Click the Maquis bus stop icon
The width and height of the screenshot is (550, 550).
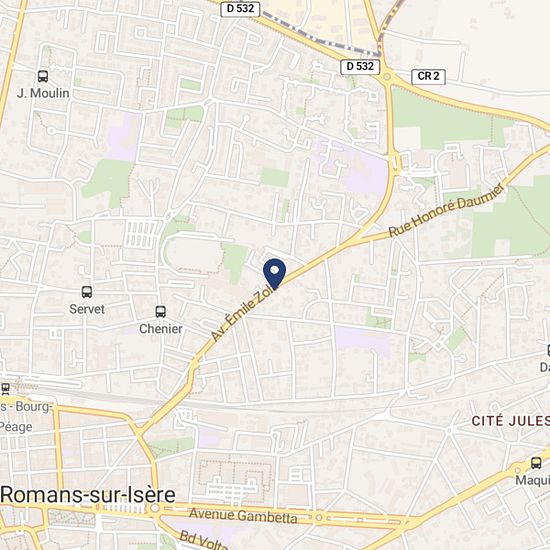[536, 463]
